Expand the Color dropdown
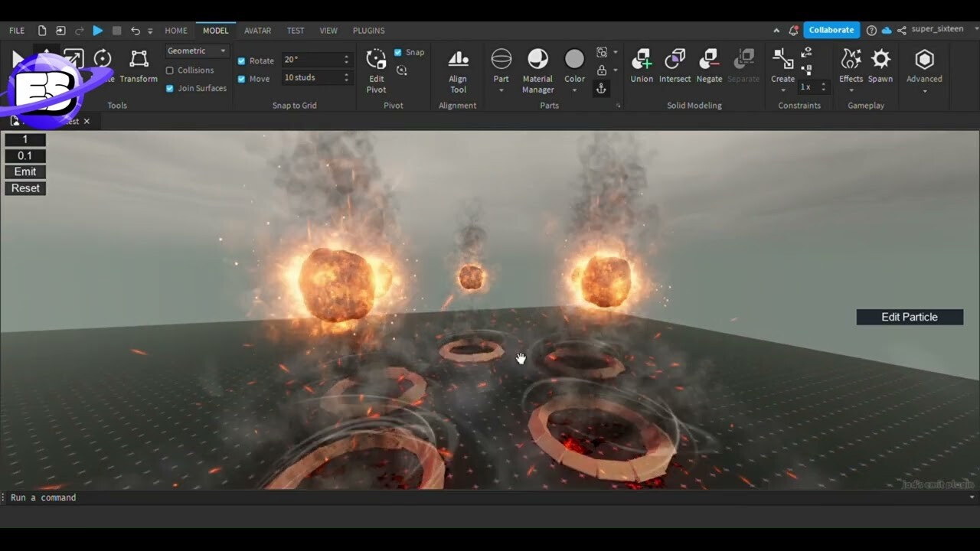980x551 pixels. point(574,90)
